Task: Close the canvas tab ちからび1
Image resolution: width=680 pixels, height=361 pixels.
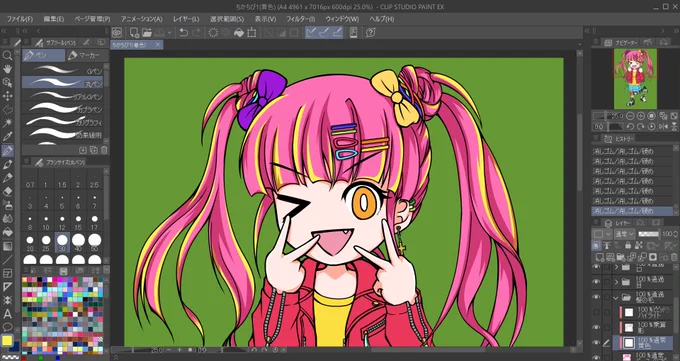Action: 158,44
